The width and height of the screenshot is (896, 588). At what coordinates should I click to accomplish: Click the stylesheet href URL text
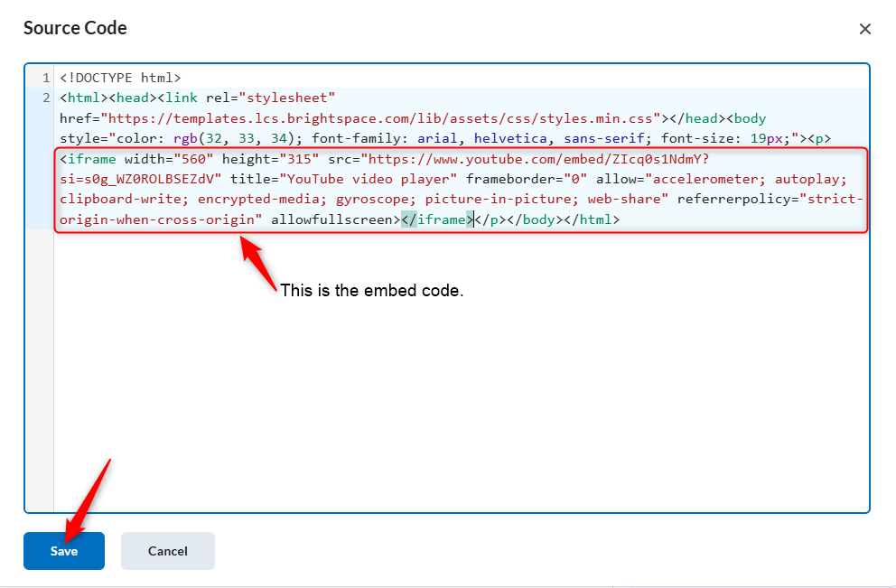(380, 118)
